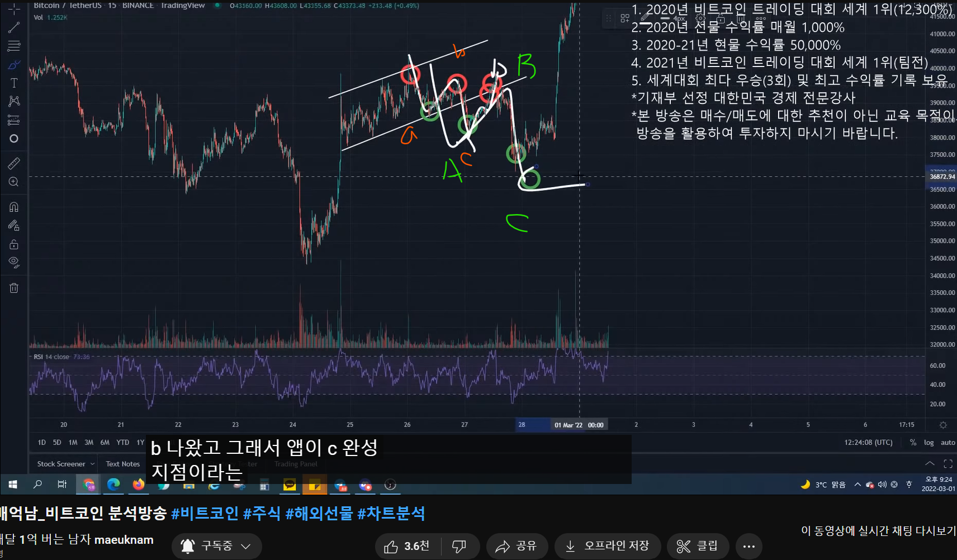
Task: Open the Fibonacci and Gann tools
Action: pos(14,46)
